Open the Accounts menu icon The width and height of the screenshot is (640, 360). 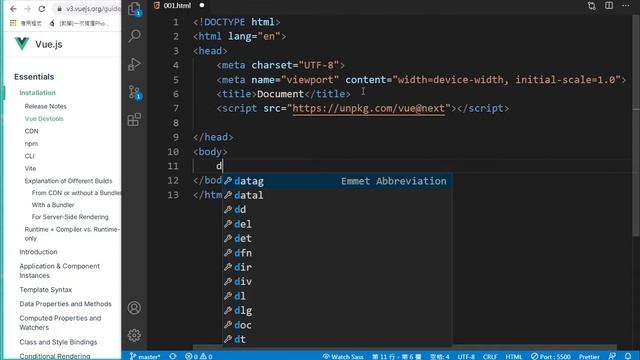[134, 307]
